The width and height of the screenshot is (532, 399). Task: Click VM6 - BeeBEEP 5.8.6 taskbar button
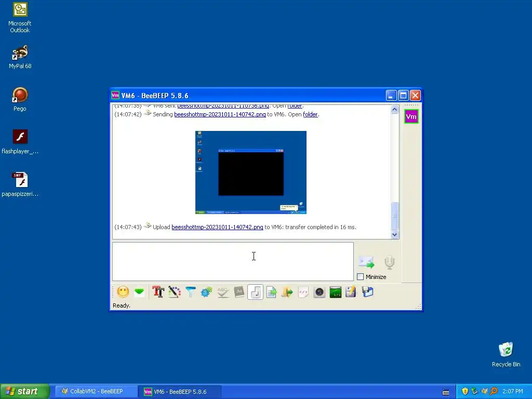180,392
